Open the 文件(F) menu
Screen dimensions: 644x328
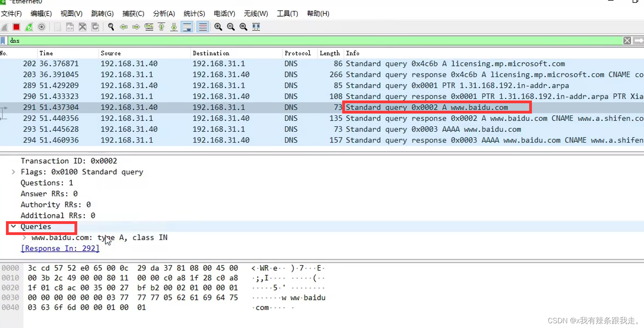pyautogui.click(x=11, y=13)
